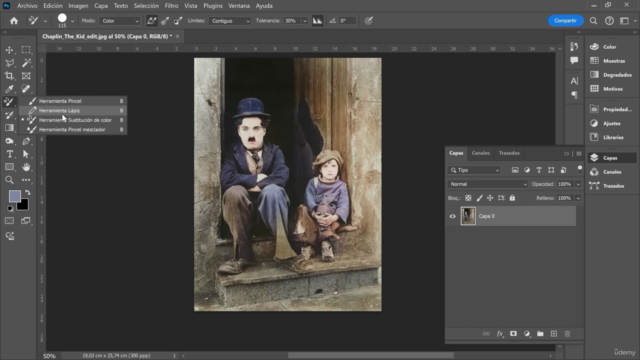640x360 pixels.
Task: Open the layer filter Tipo dropdown
Action: click(474, 170)
